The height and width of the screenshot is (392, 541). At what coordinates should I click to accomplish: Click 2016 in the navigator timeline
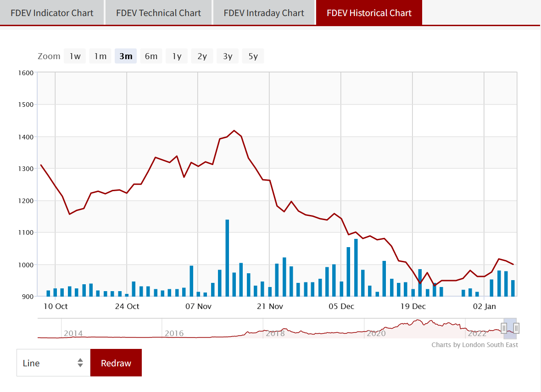174,333
